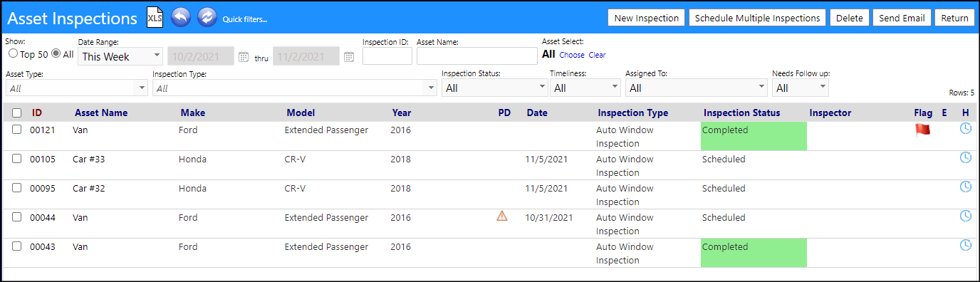Open the Assigned To dropdown
This screenshot has width=980, height=282.
click(x=696, y=88)
